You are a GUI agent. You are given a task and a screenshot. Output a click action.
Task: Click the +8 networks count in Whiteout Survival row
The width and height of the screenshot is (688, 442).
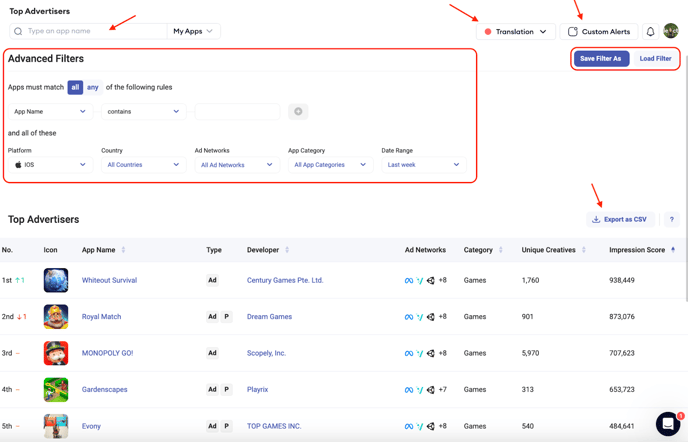pyautogui.click(x=443, y=280)
